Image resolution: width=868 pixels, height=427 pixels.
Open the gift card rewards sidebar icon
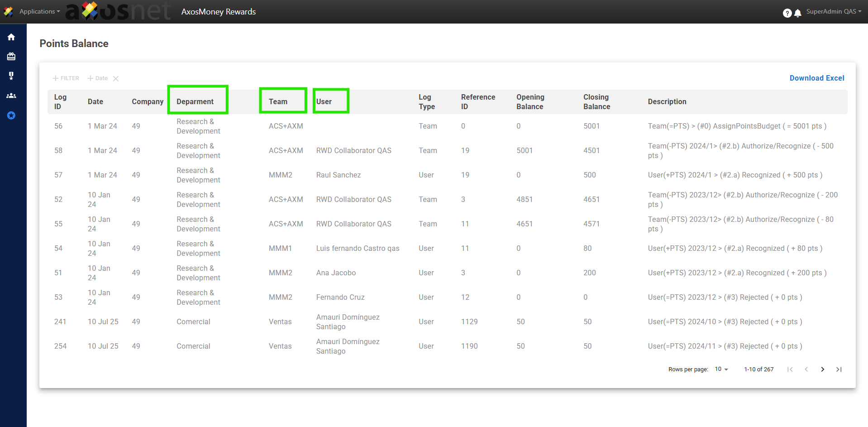point(11,57)
